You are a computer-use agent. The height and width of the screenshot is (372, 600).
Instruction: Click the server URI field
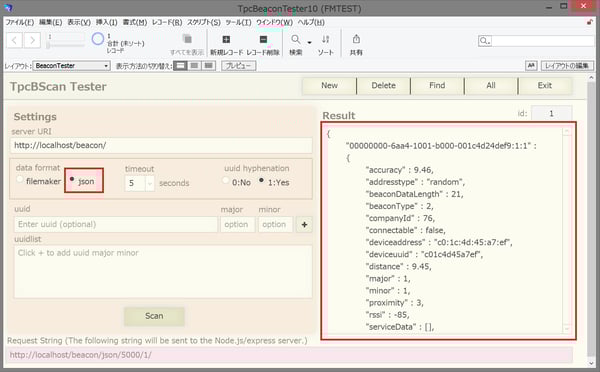[x=161, y=145]
